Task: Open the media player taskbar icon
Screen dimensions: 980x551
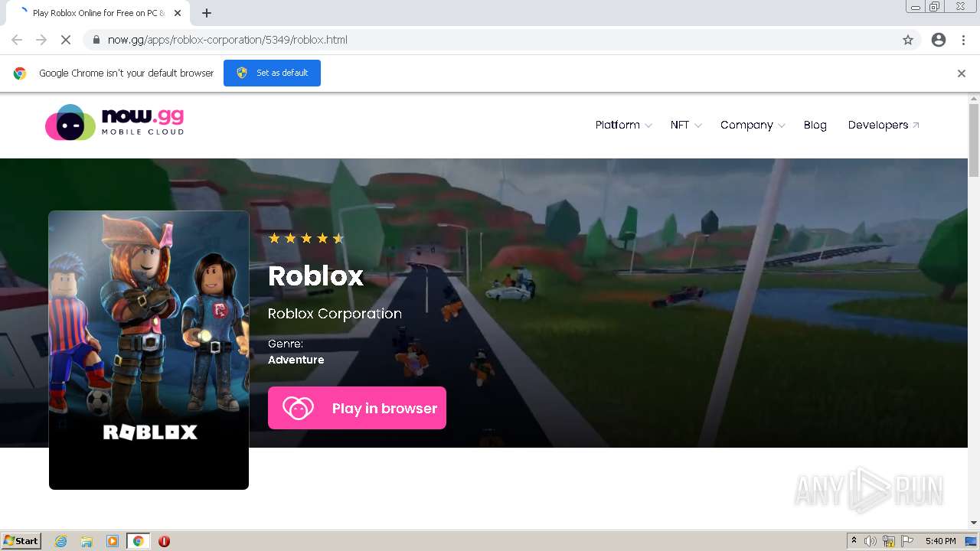Action: (x=113, y=541)
